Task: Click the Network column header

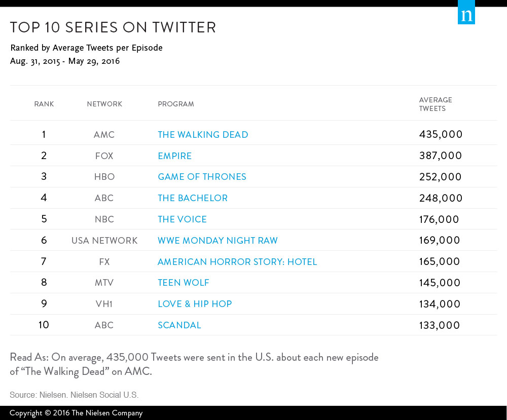Action: (x=104, y=104)
